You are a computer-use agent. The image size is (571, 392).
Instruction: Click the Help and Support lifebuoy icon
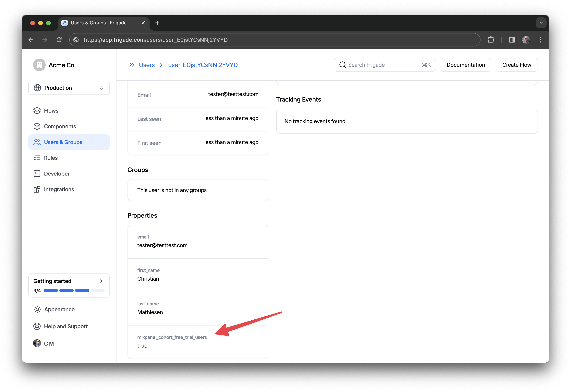click(x=37, y=326)
